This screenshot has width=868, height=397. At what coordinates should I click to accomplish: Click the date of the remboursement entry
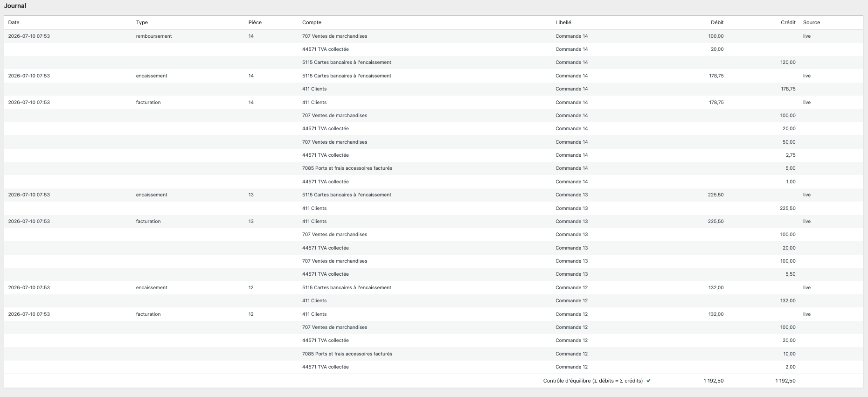pos(29,36)
